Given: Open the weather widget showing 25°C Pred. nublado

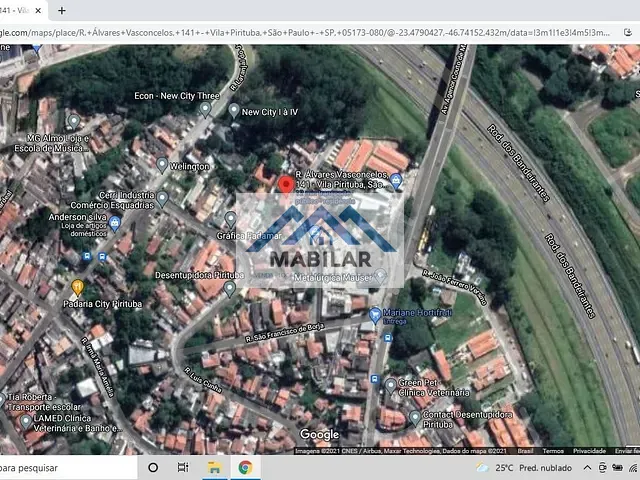Looking at the screenshot, I should coord(524,468).
